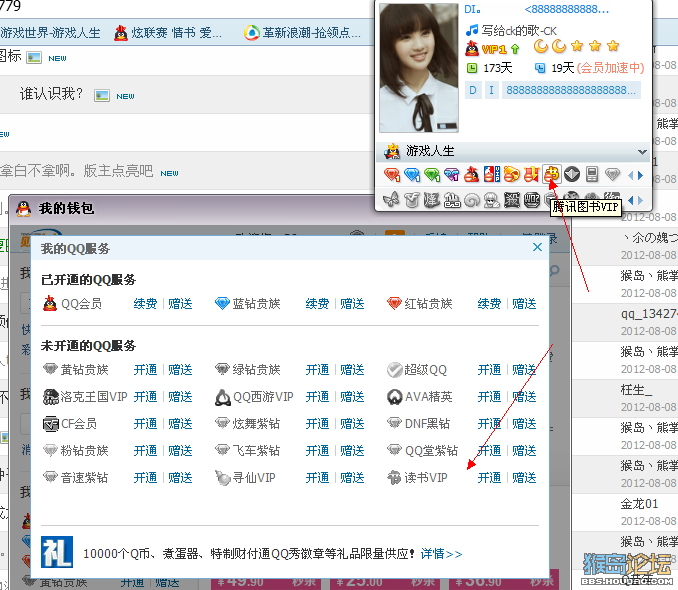Click left arrow of first badge row

[x=630, y=175]
